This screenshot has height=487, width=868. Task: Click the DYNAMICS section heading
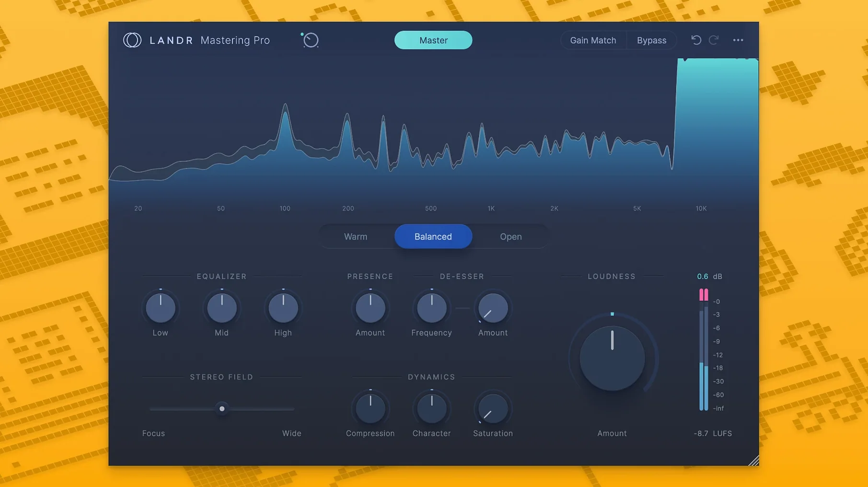pyautogui.click(x=431, y=377)
